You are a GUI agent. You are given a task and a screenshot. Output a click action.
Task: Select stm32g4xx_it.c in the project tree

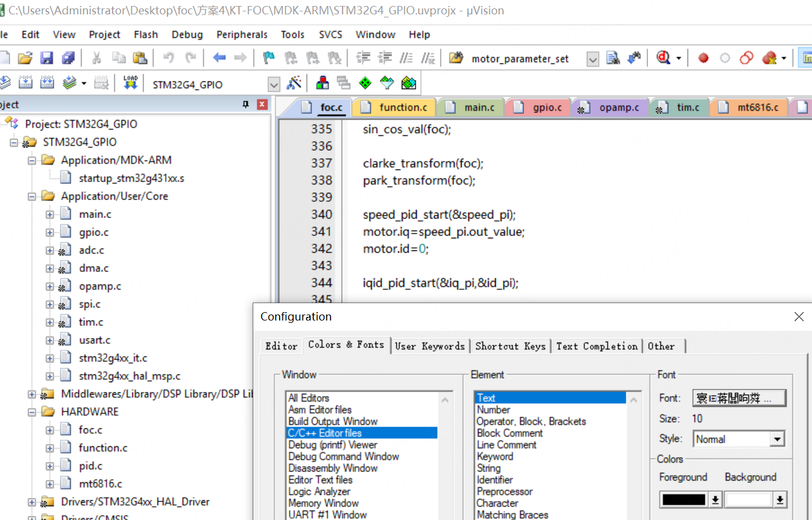tap(113, 358)
